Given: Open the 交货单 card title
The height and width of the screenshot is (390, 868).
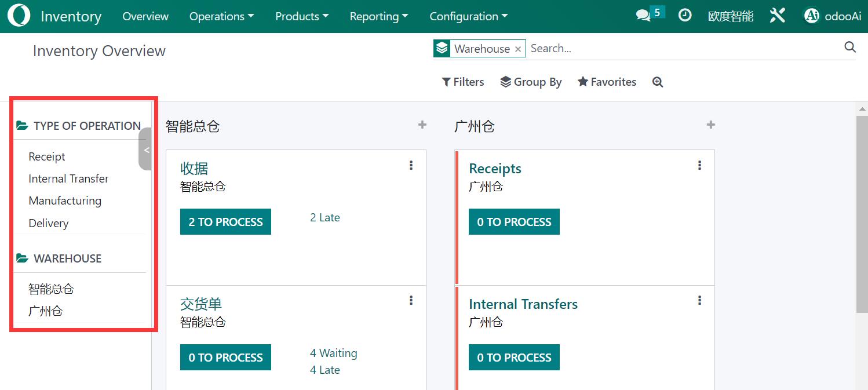Looking at the screenshot, I should pyautogui.click(x=201, y=304).
